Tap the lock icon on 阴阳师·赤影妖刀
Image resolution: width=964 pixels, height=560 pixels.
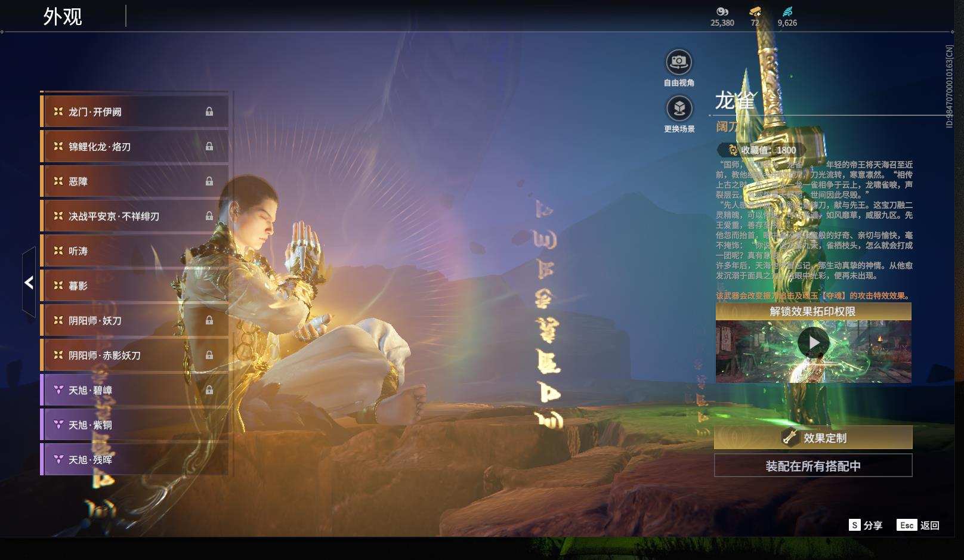click(x=209, y=355)
